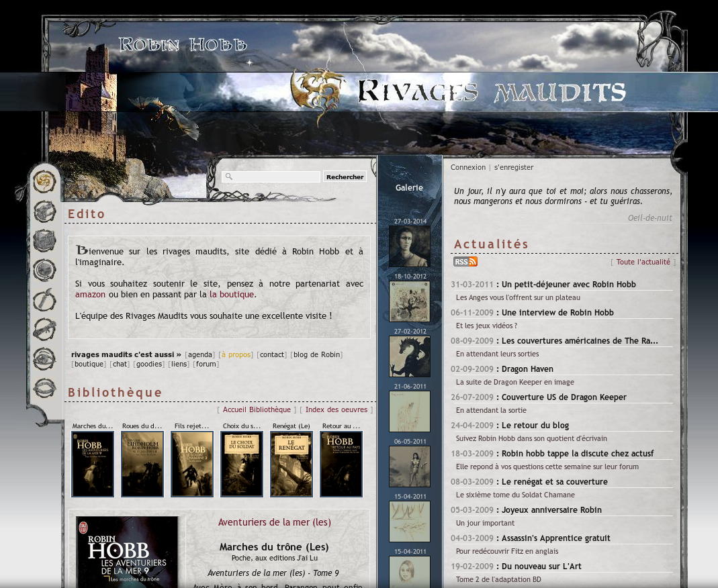
Task: Follow the s'enregistrer link
Action: 514,168
